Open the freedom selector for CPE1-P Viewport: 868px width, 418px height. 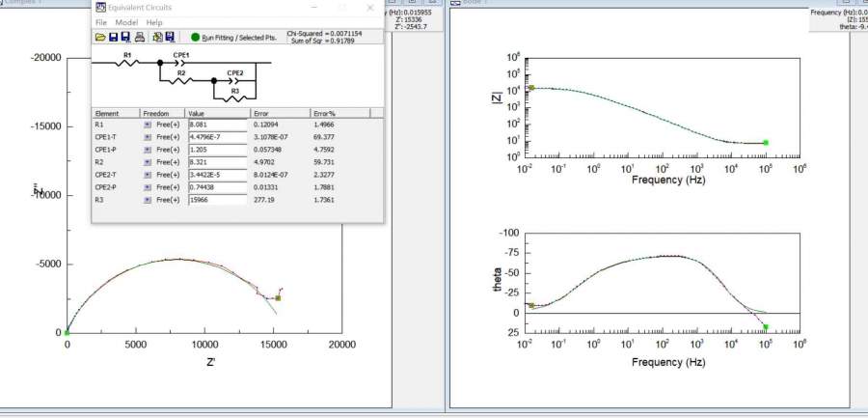tap(148, 150)
